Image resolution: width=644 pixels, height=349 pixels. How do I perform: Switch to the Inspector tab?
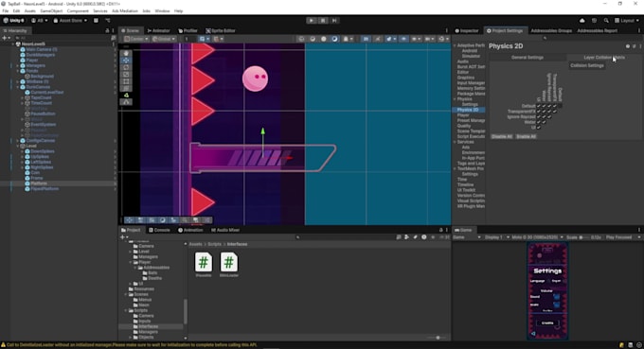(467, 31)
